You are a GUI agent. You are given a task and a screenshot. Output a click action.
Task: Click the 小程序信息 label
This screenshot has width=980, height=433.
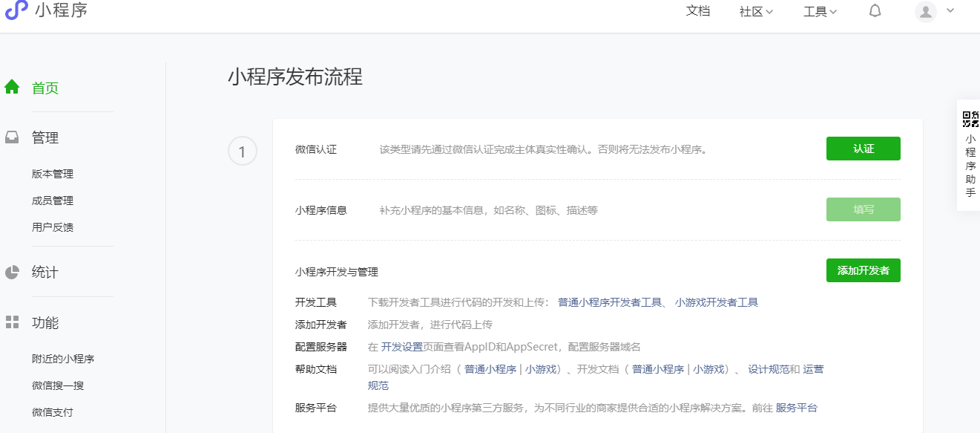pyautogui.click(x=321, y=210)
